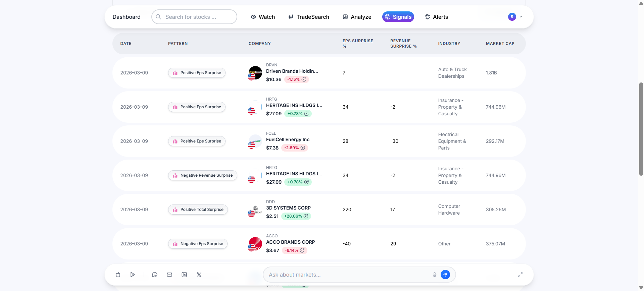Image resolution: width=644 pixels, height=291 pixels.
Task: Open the Google Play store icon
Action: [133, 275]
